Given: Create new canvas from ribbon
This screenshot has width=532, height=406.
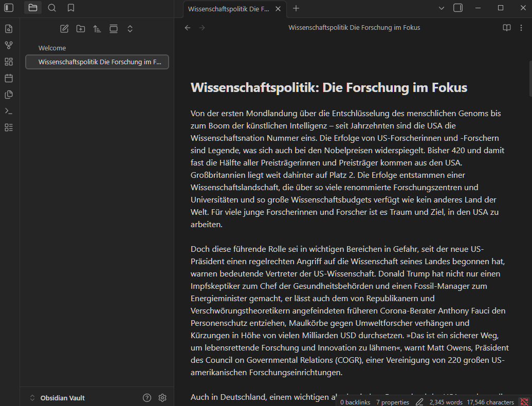Looking at the screenshot, I should click(x=9, y=61).
